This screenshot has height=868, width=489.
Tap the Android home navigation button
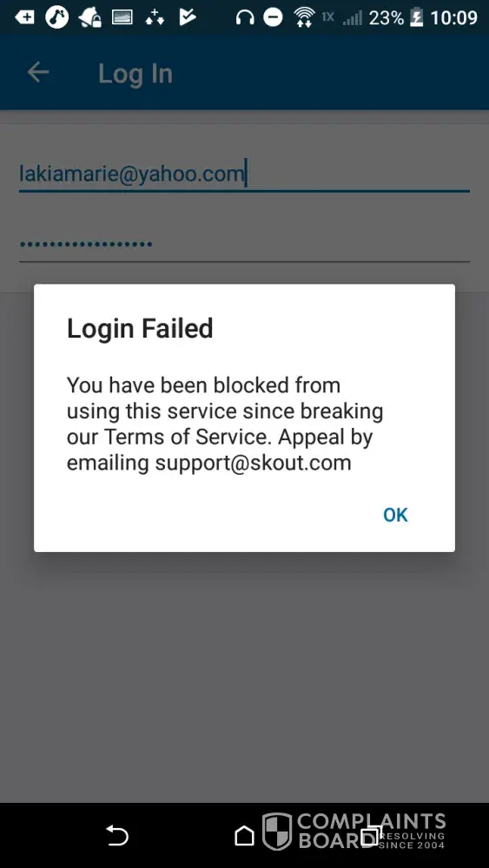coord(244,835)
